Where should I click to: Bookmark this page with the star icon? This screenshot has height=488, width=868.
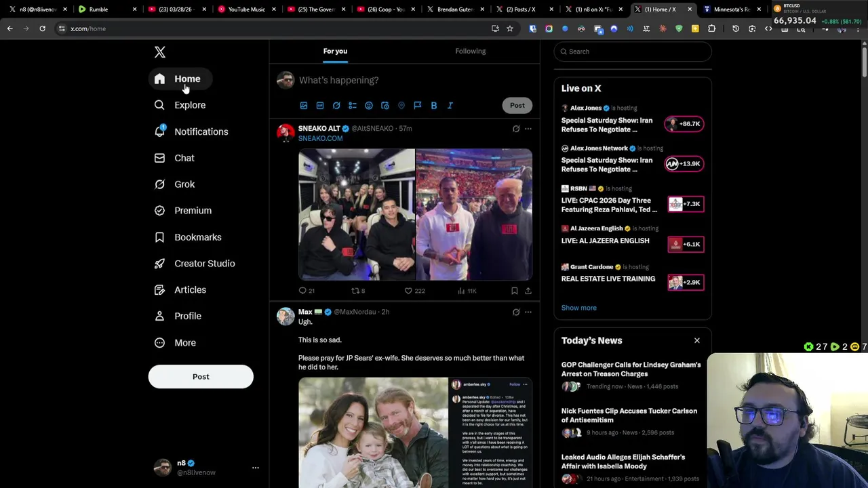pos(510,28)
